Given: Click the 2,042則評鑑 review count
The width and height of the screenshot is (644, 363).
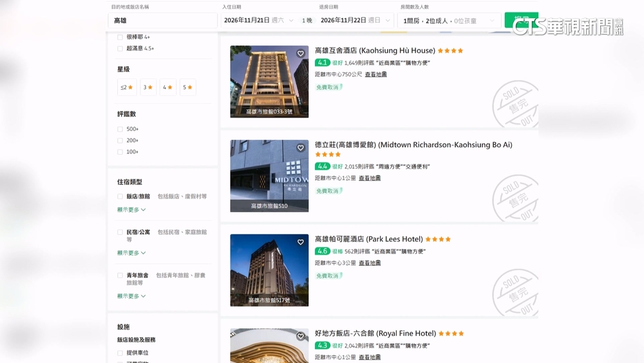Looking at the screenshot, I should click(x=359, y=346).
